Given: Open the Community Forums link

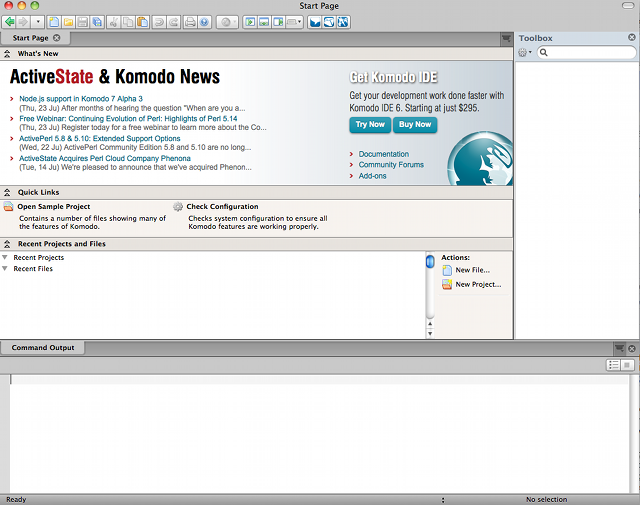Looking at the screenshot, I should point(391,165).
